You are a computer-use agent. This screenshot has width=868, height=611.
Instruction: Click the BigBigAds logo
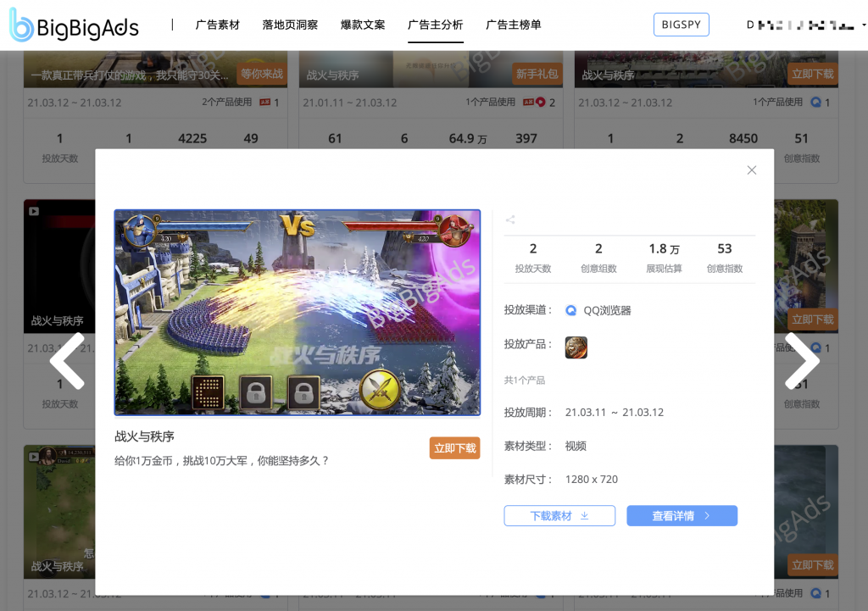click(x=75, y=25)
